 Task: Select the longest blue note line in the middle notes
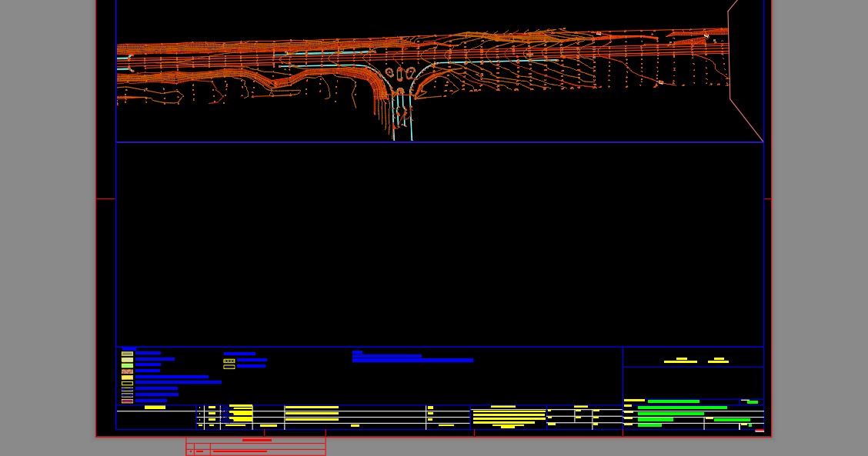tap(412, 360)
